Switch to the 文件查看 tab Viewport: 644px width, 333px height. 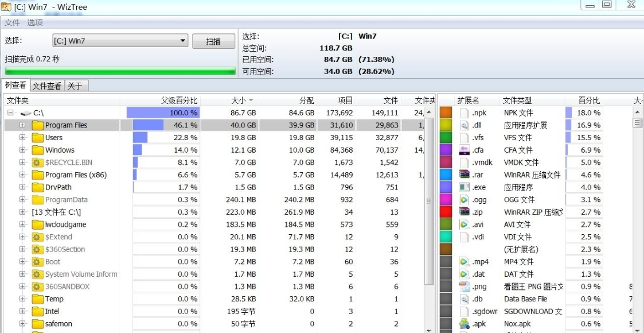click(x=47, y=86)
